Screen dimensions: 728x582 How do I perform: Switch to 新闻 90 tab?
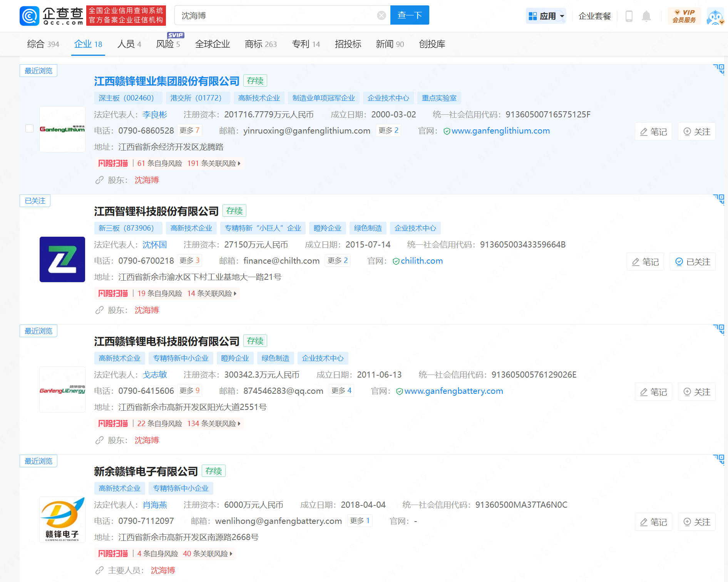click(390, 44)
